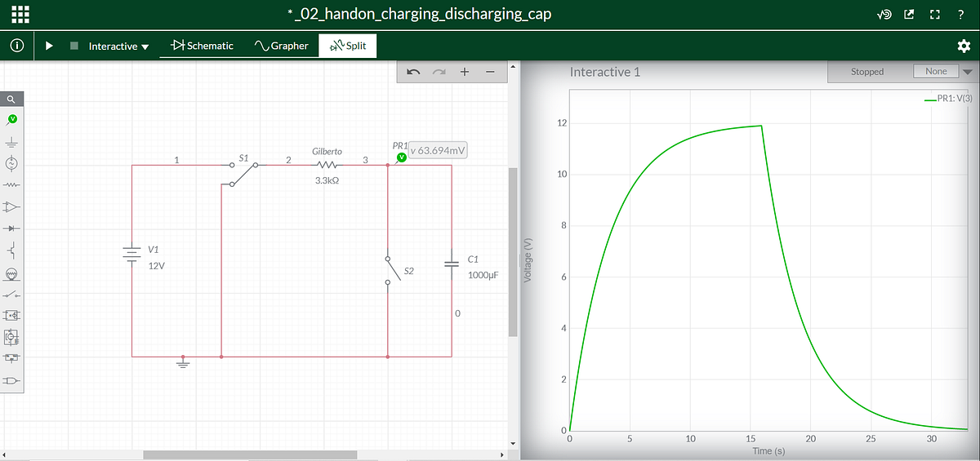
Task: Zoom in on schematic with plus
Action: (464, 72)
